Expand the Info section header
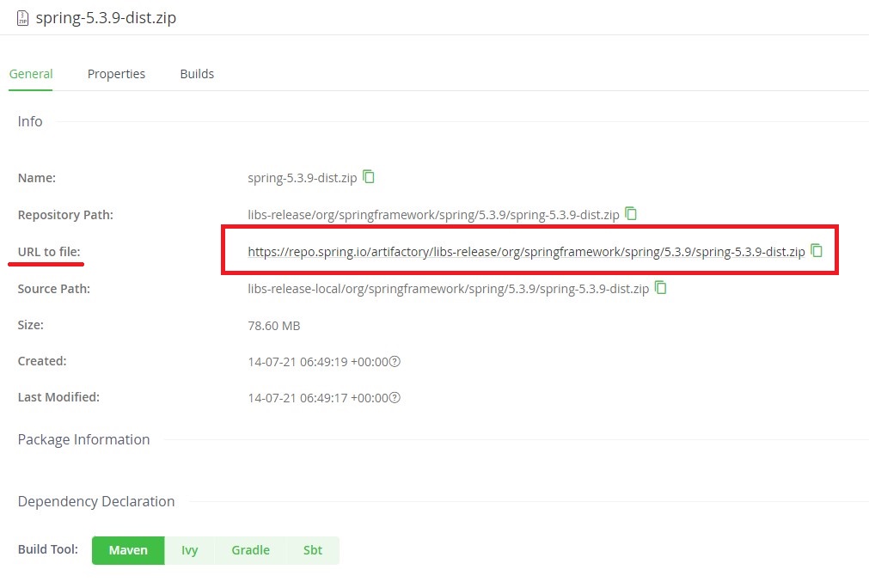 point(30,121)
